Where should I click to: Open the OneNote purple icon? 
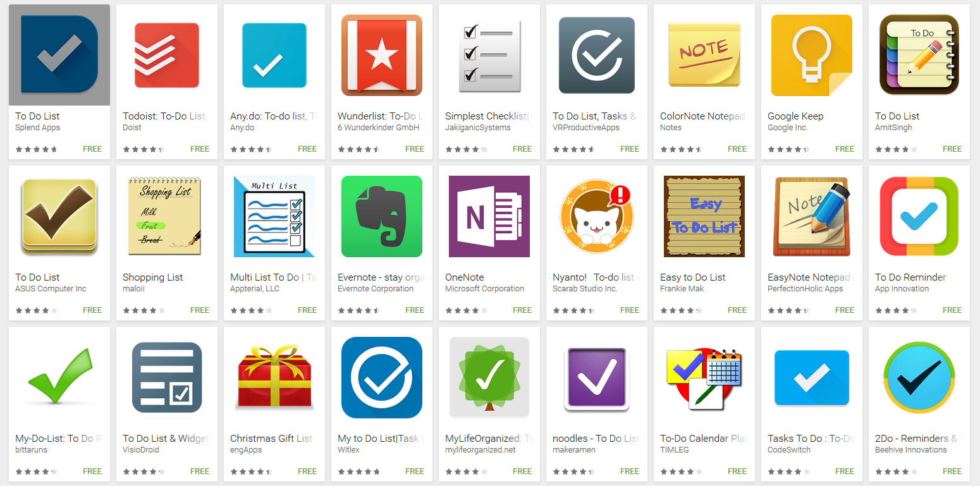point(489,216)
